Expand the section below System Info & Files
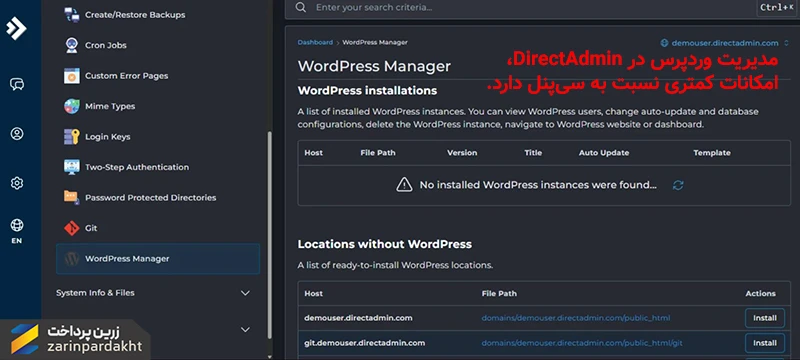 coord(245,329)
